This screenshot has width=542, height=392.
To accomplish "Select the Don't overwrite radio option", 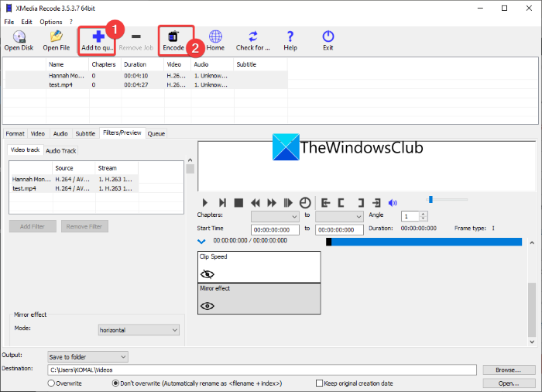I will pyautogui.click(x=115, y=383).
